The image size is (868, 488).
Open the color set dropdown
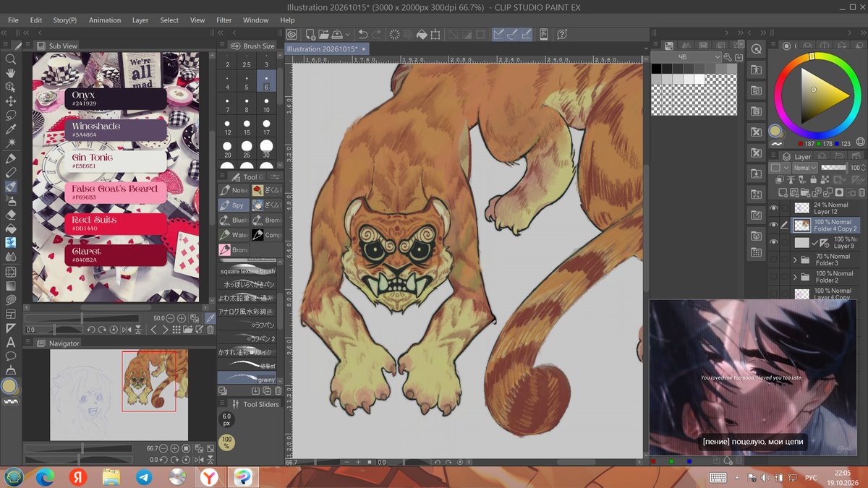pyautogui.click(x=687, y=56)
